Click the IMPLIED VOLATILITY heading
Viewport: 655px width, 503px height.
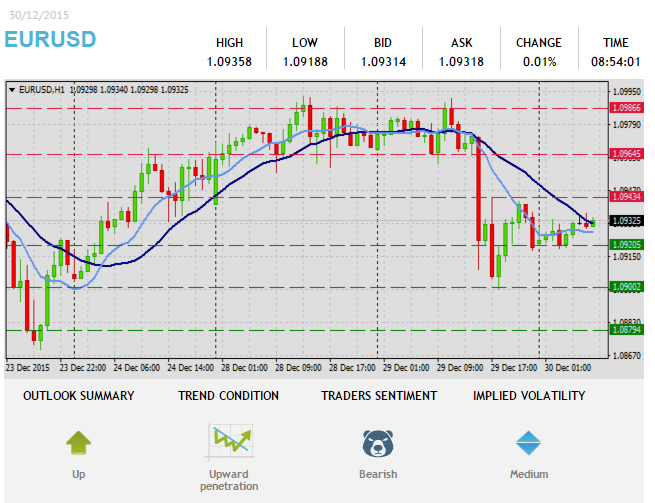(x=529, y=396)
